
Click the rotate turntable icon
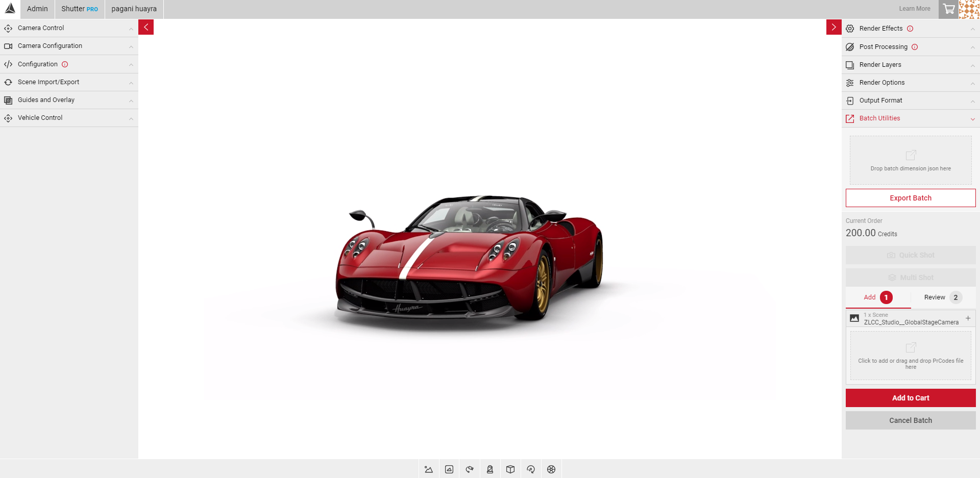pyautogui.click(x=531, y=469)
